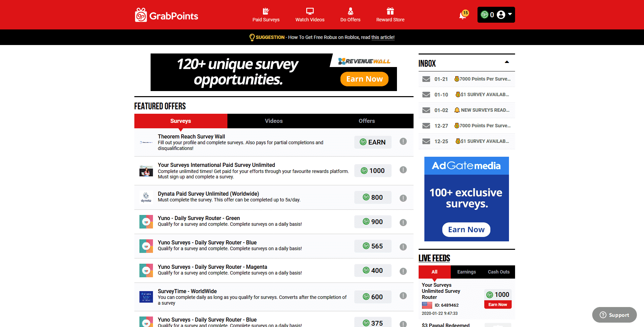Viewport: 644px width, 327px height.
Task: Click Earn Now on the AdGatemedia ad
Action: tap(466, 230)
